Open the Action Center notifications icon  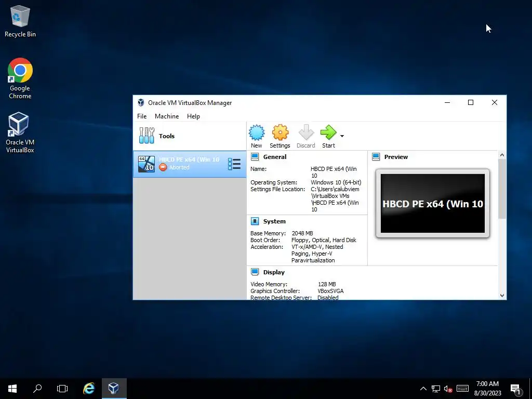[x=515, y=389]
